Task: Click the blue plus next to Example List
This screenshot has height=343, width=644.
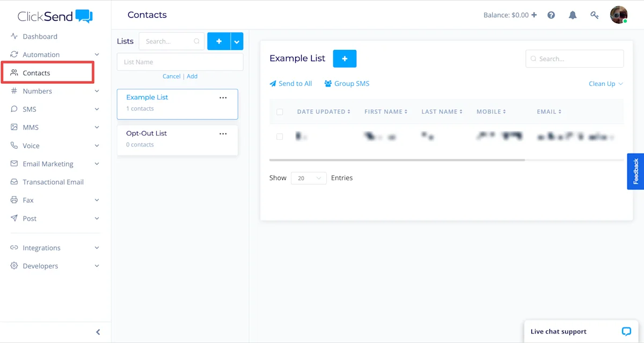Action: click(345, 59)
